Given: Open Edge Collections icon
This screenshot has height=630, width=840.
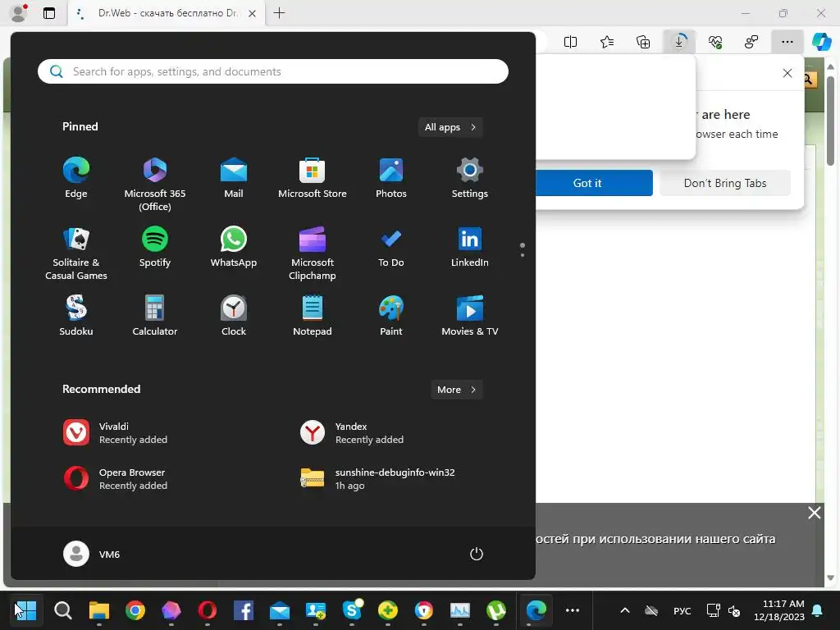Looking at the screenshot, I should tap(643, 42).
